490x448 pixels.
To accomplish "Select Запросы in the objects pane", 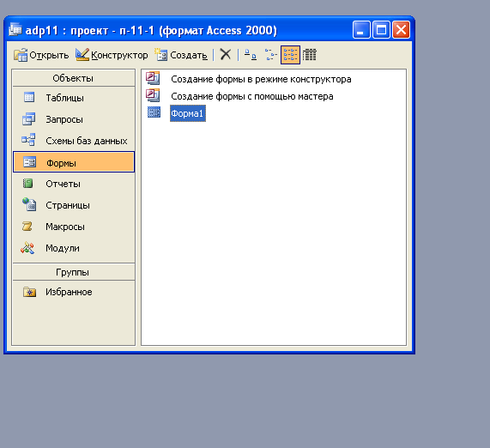I will point(74,119).
